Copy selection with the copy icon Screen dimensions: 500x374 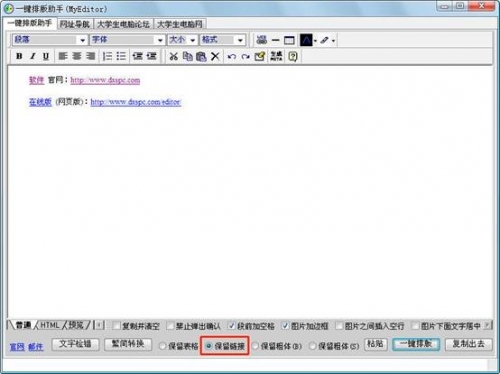click(x=188, y=56)
